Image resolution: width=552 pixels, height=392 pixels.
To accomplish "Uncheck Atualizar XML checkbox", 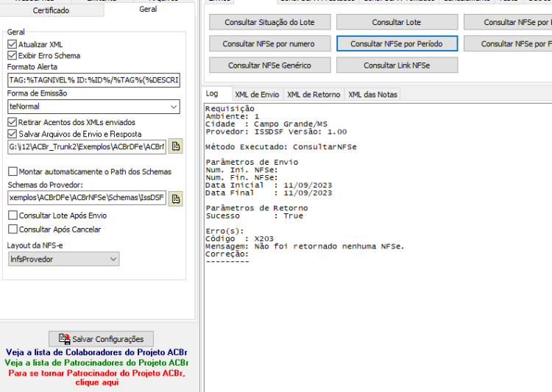I will pos(12,44).
